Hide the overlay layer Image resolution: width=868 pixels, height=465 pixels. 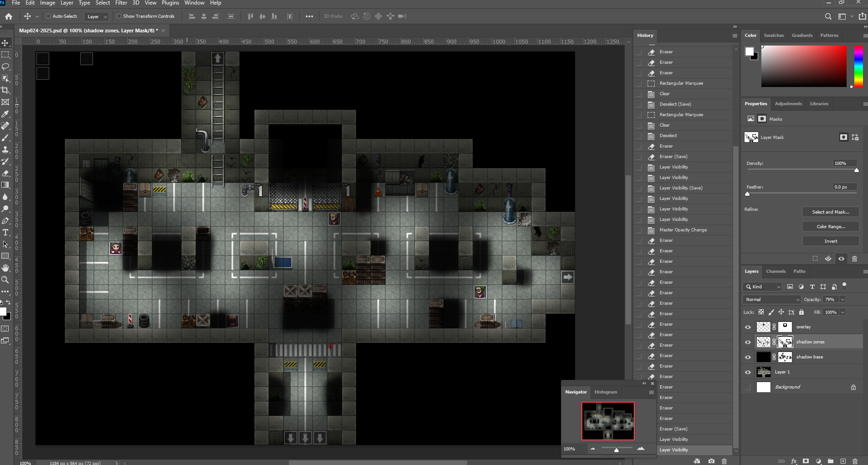click(x=748, y=327)
